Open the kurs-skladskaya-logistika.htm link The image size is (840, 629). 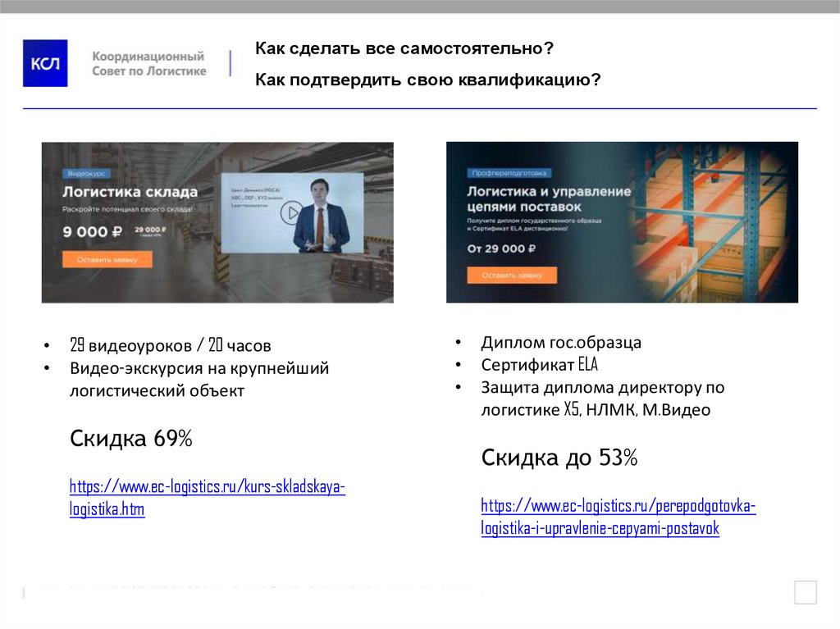[x=208, y=497]
